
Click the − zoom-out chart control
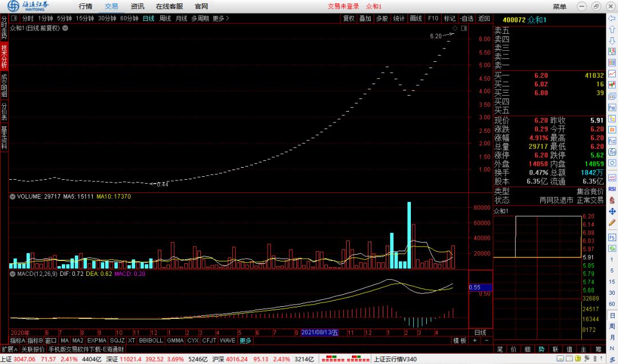coord(486,341)
